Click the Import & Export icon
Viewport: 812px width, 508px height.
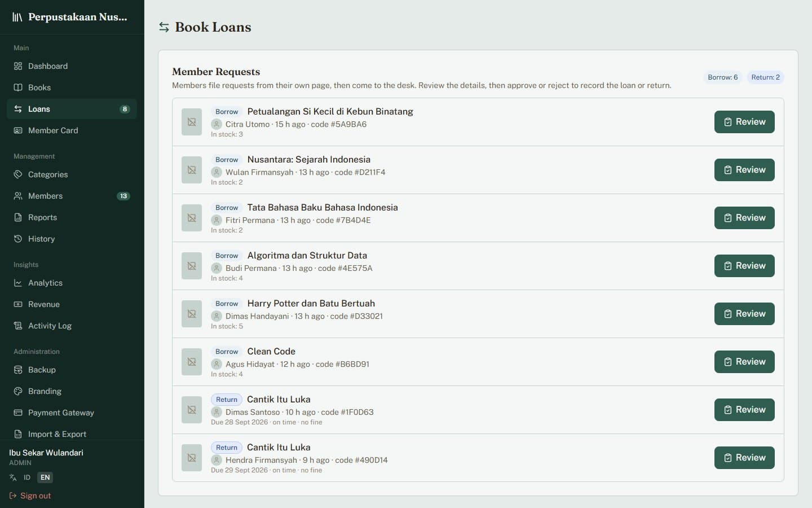pyautogui.click(x=18, y=434)
